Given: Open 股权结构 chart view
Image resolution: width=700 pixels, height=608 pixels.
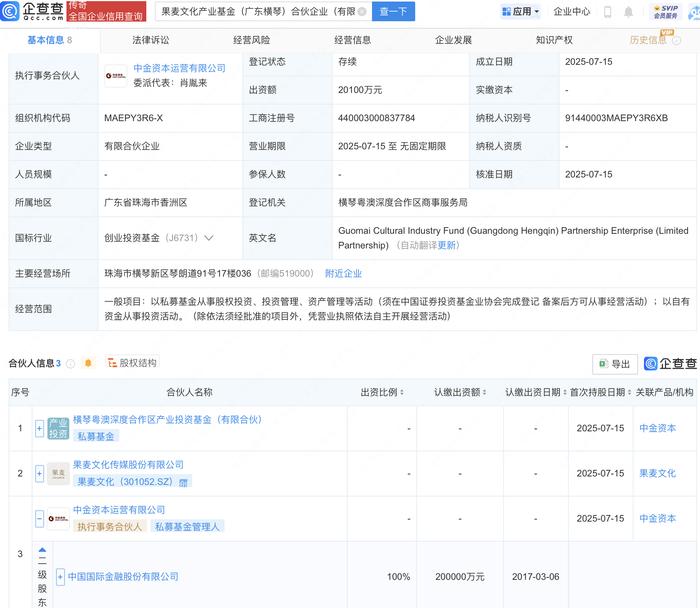Looking at the screenshot, I should [x=132, y=363].
